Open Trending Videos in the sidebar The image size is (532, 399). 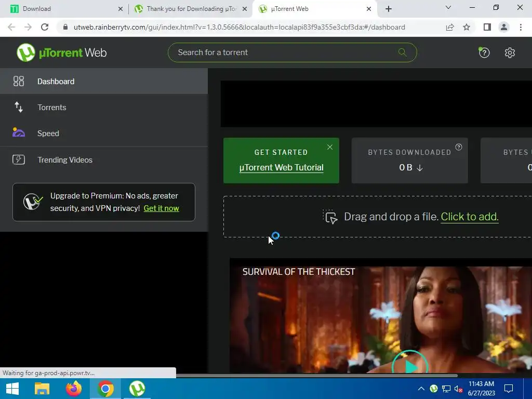[x=104, y=160]
